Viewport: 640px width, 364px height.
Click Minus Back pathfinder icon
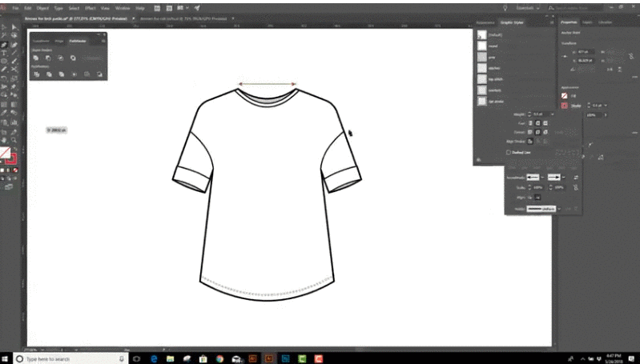point(99,74)
